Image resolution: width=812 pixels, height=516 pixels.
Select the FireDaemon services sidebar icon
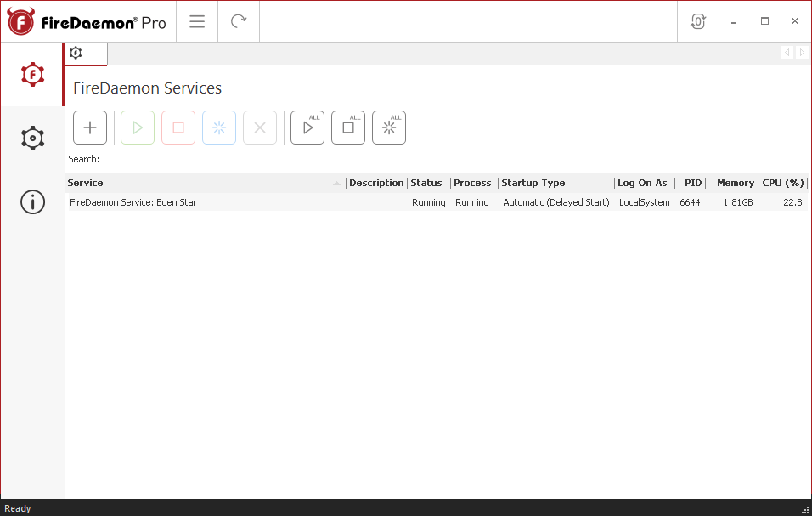coord(32,75)
